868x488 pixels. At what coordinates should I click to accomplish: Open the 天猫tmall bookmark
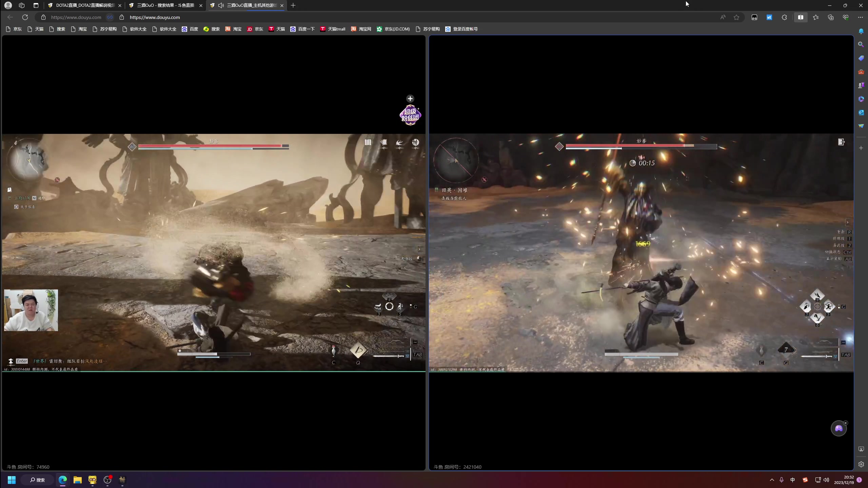(333, 29)
